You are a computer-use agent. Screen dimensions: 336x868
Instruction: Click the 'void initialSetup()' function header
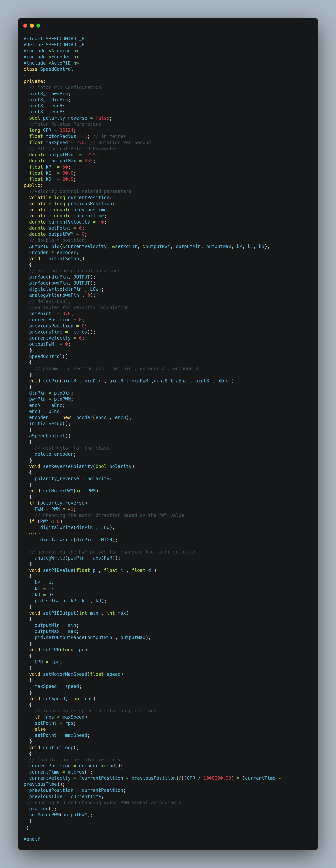point(57,258)
